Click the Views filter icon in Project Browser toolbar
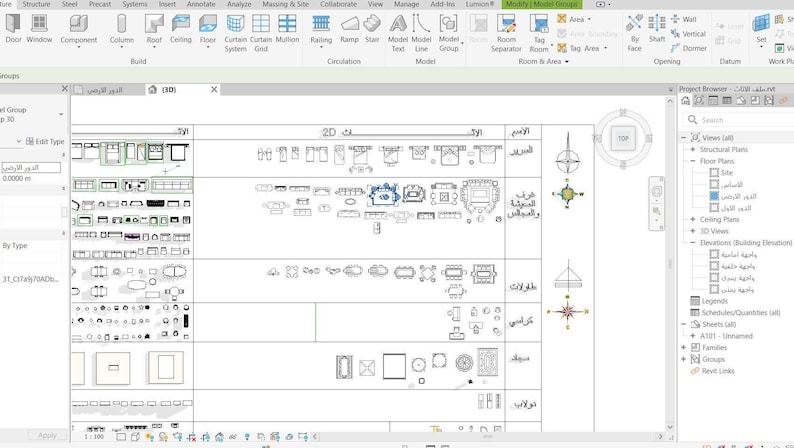 (x=699, y=100)
